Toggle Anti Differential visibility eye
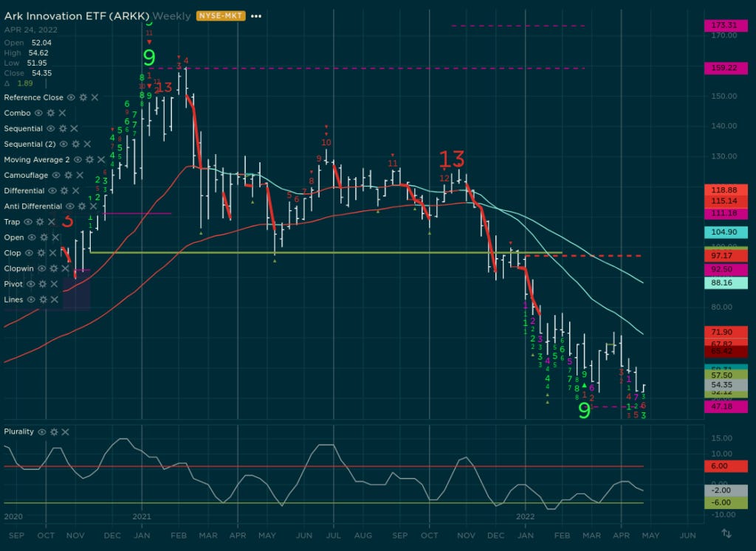This screenshot has height=551, width=756. [x=70, y=206]
